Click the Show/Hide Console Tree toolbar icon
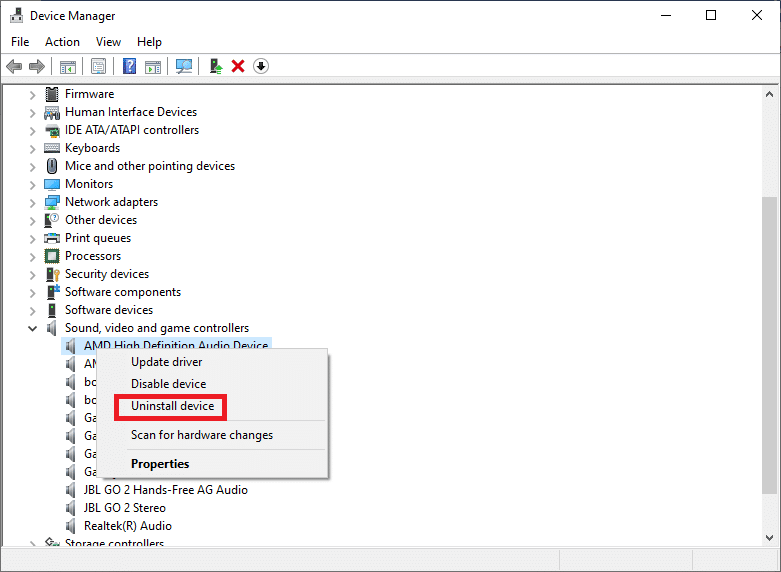Viewport: 781px width, 572px height. click(68, 66)
